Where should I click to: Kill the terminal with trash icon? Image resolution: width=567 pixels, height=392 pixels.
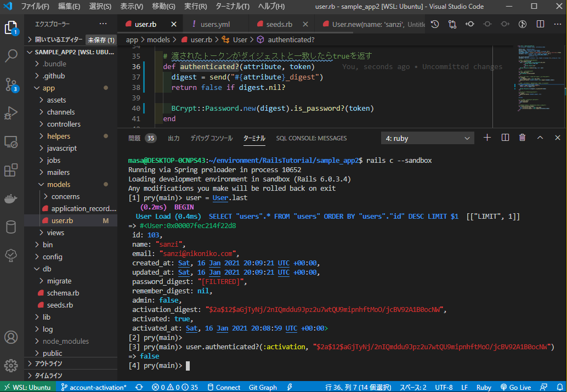522,138
